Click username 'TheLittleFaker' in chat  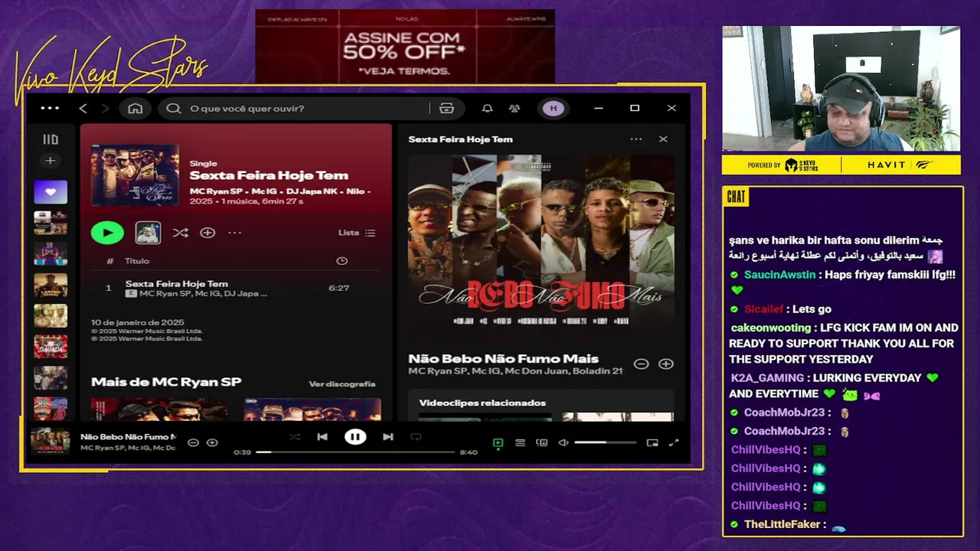pos(782,524)
